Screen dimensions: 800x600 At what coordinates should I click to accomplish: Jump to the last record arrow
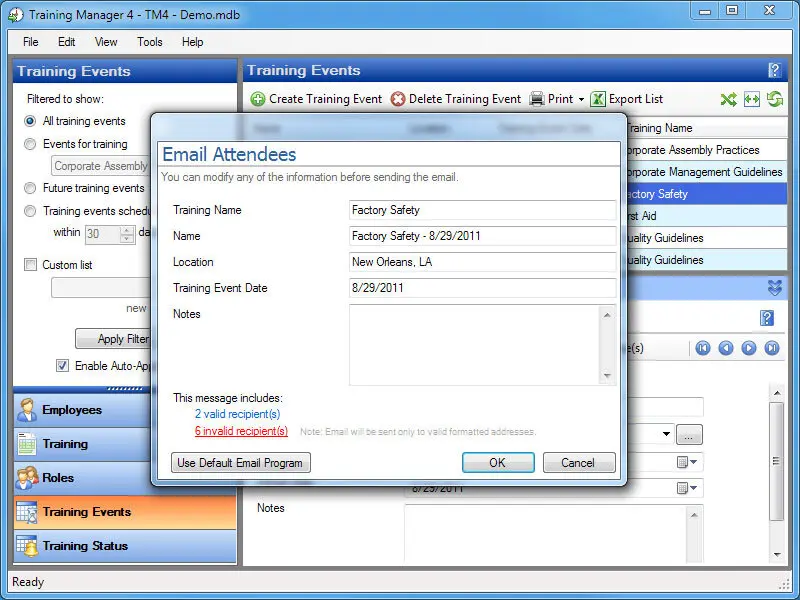tap(772, 348)
